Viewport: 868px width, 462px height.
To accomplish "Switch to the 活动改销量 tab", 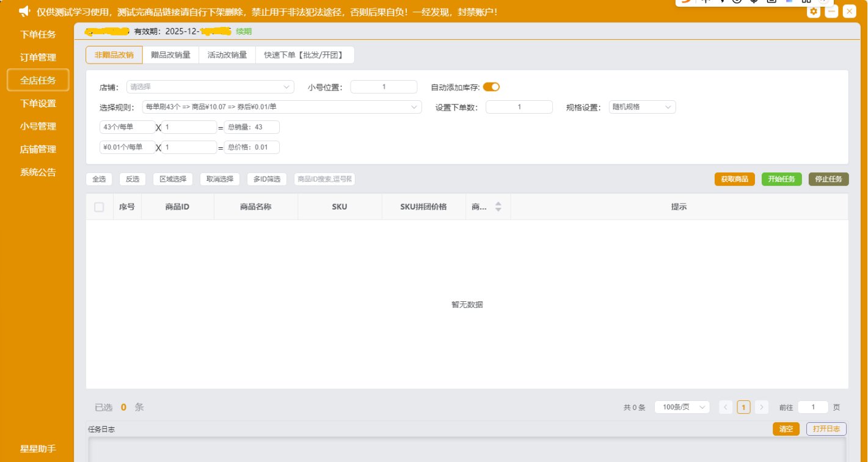I will pos(227,55).
